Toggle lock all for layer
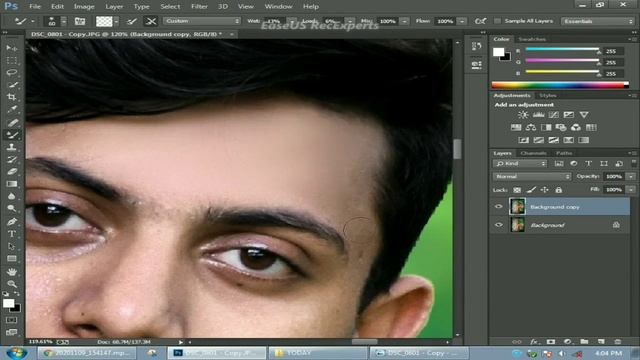This screenshot has height=360, width=640. (x=558, y=190)
